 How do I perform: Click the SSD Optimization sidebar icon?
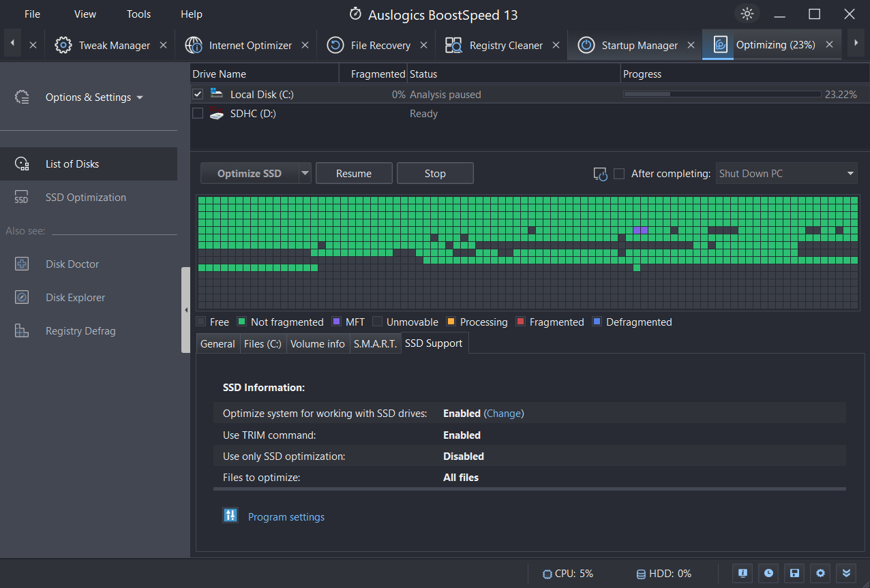(x=22, y=198)
